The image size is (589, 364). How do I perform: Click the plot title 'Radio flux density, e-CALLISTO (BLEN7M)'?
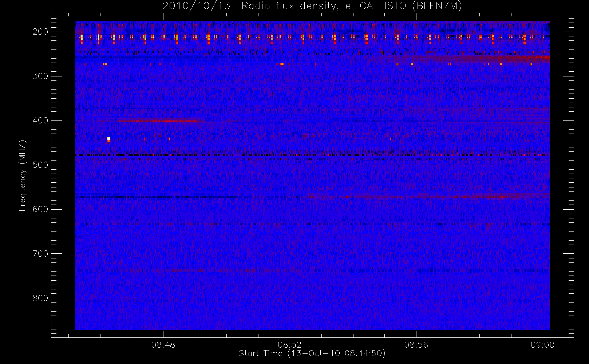(x=352, y=6)
